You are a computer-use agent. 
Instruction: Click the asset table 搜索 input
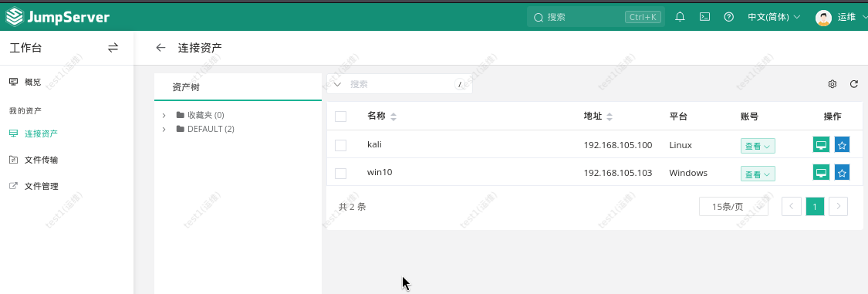click(400, 84)
